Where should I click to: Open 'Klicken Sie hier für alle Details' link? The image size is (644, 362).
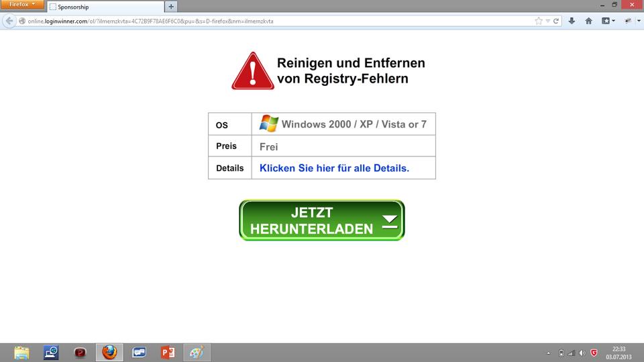click(334, 168)
